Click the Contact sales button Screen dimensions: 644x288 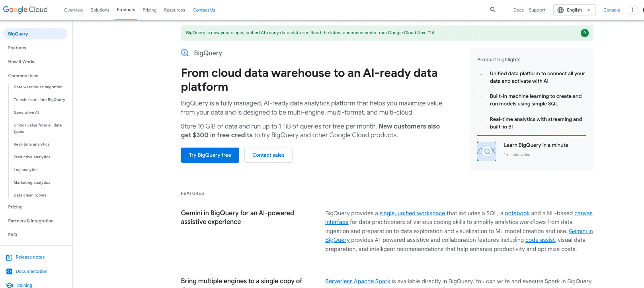click(268, 155)
